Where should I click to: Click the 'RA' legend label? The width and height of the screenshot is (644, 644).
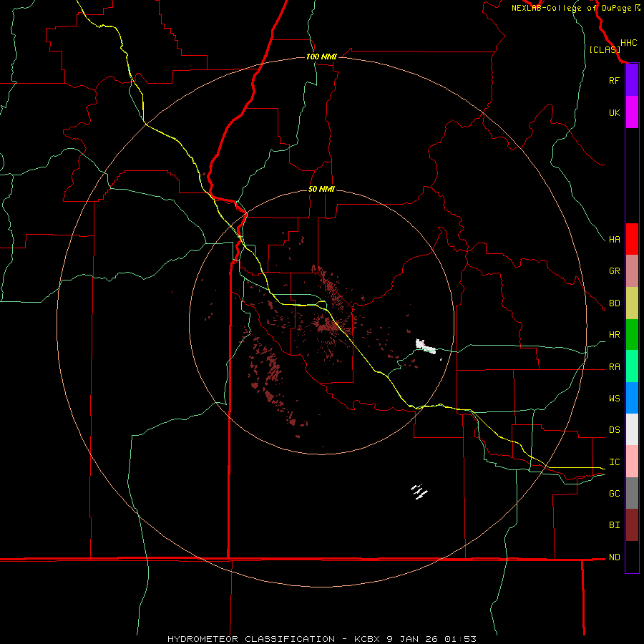tap(614, 367)
